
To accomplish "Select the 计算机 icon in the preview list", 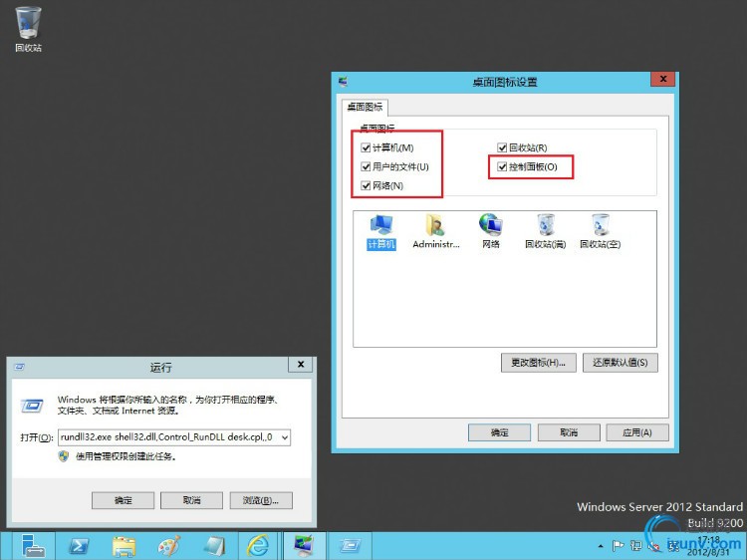I will pos(381,231).
